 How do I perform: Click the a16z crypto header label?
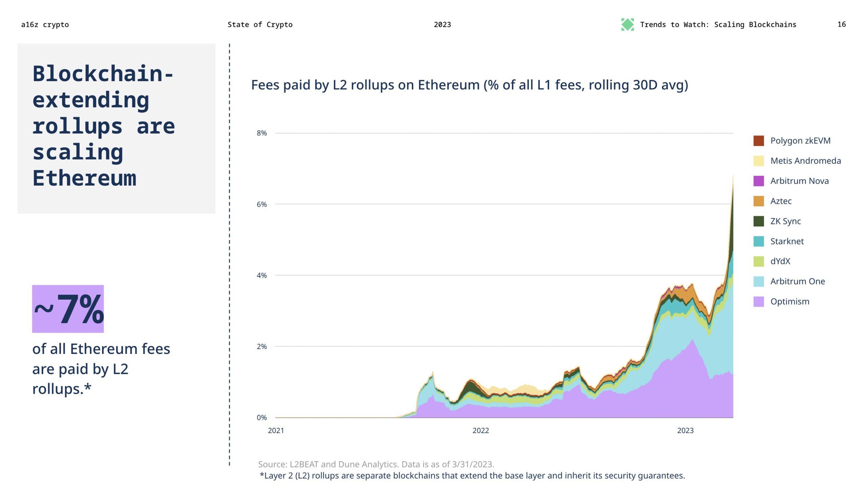coord(45,24)
